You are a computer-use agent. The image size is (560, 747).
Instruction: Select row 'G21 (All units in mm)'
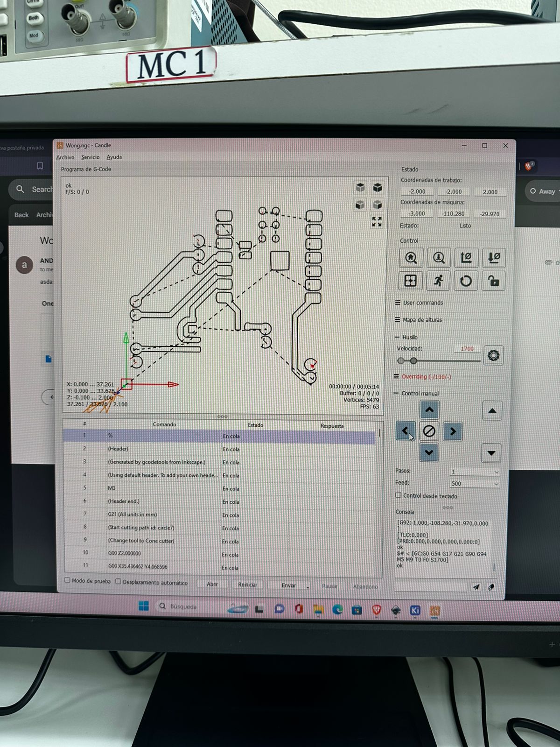coord(220,514)
